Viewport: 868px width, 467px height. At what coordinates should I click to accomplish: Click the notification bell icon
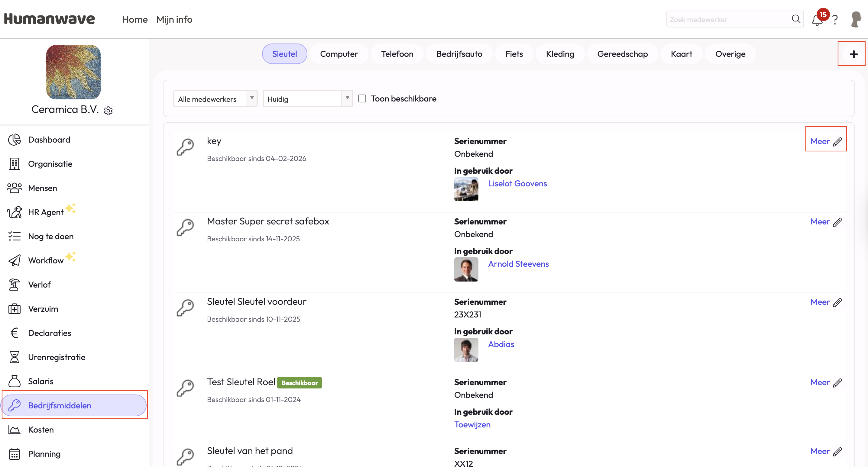click(x=817, y=20)
